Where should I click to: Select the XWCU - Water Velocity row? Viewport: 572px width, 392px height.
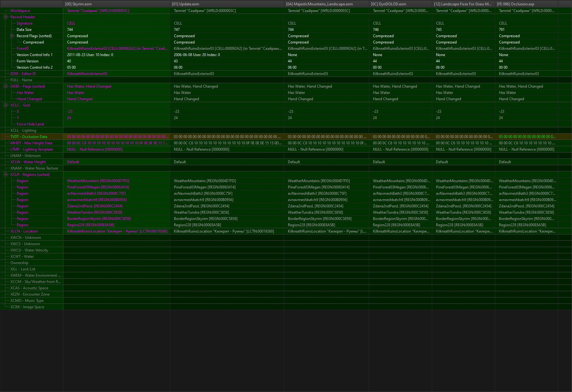pyautogui.click(x=29, y=250)
